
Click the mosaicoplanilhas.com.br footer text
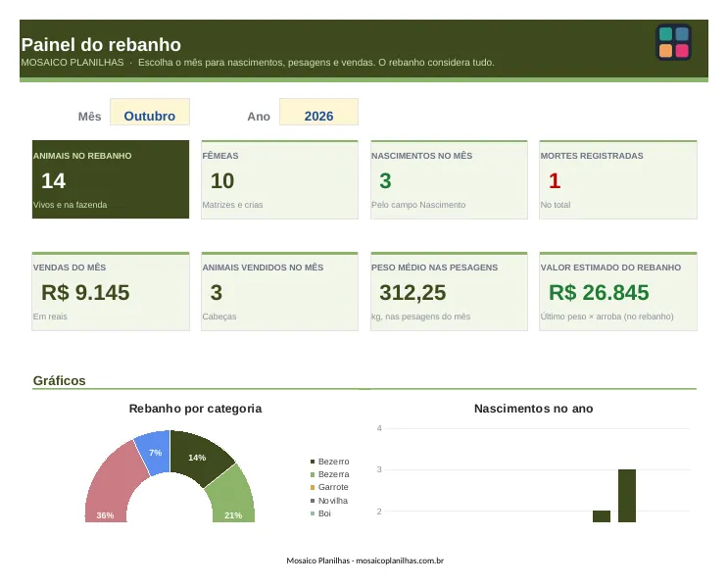(400, 561)
